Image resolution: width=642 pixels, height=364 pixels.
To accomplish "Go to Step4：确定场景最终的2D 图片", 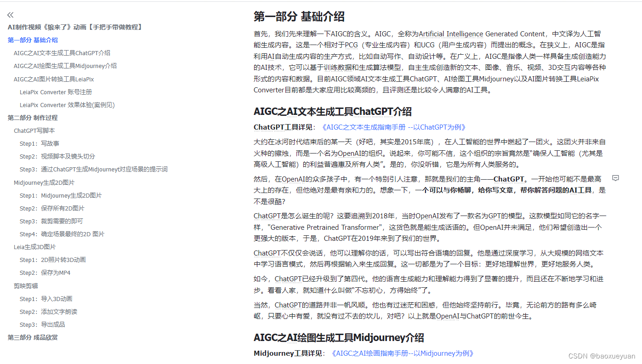I will [x=62, y=234].
